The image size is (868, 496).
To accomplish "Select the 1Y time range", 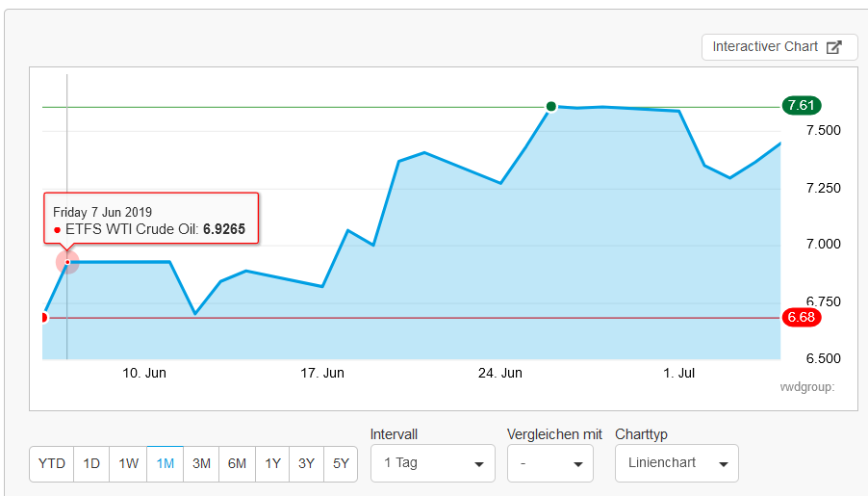I will 273,463.
